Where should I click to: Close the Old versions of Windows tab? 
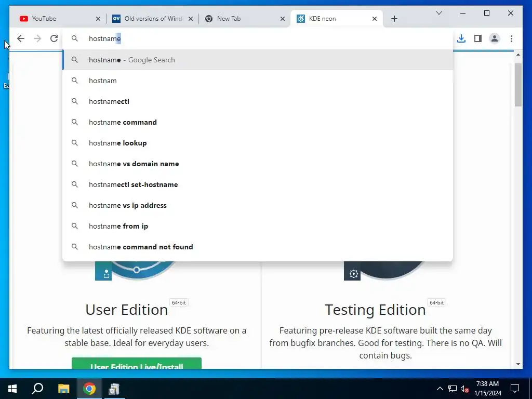tap(191, 19)
